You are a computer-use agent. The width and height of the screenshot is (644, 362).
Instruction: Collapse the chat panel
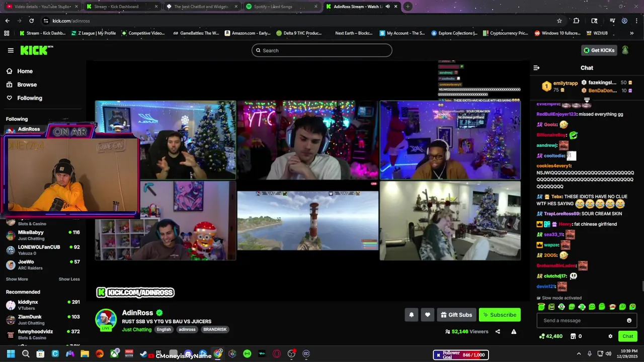click(536, 68)
